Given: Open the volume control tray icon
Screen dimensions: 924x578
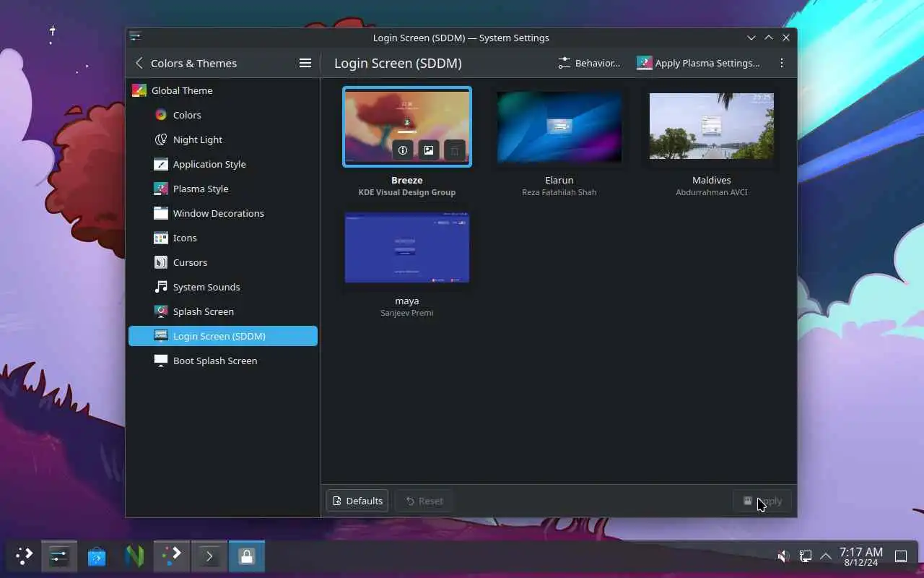Looking at the screenshot, I should [x=784, y=556].
